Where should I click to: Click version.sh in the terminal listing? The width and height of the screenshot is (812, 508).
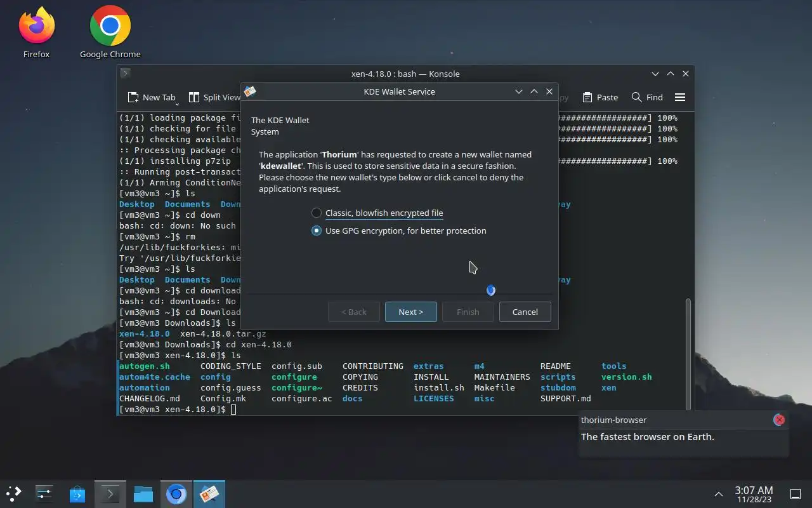pos(627,377)
